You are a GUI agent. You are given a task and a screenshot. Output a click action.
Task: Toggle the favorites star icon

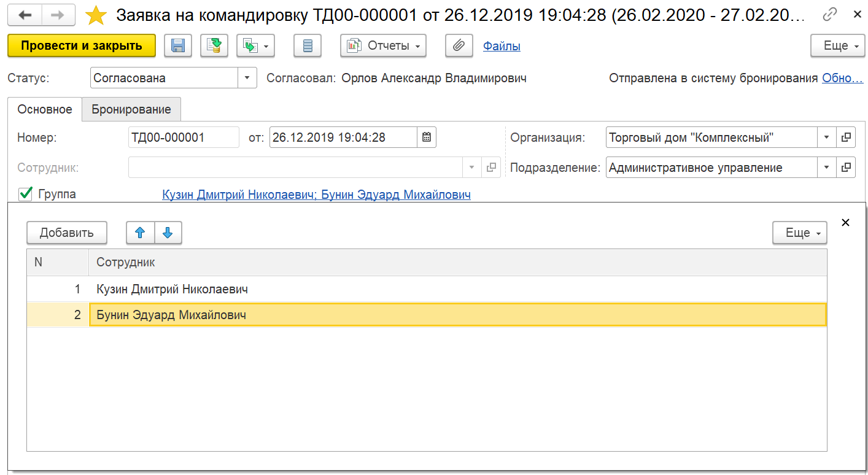(96, 15)
